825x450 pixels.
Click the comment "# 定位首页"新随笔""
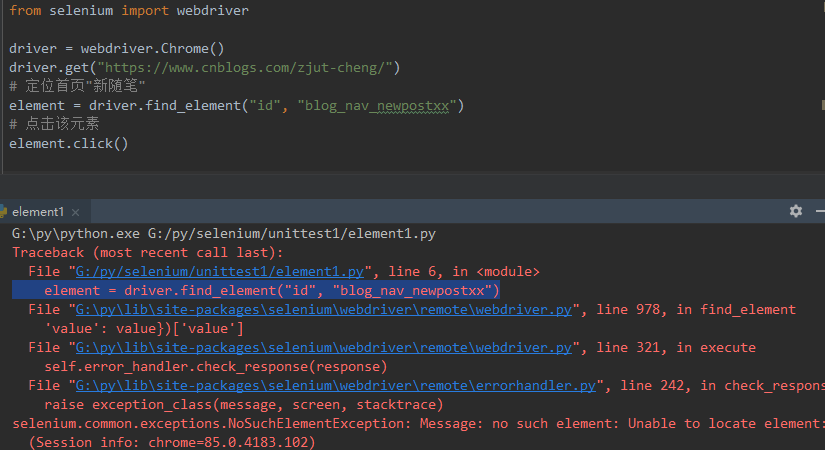(x=77, y=86)
